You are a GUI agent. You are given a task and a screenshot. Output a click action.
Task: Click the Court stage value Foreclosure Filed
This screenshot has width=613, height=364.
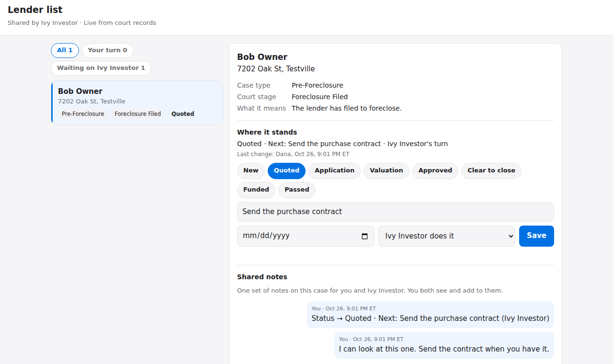(319, 97)
